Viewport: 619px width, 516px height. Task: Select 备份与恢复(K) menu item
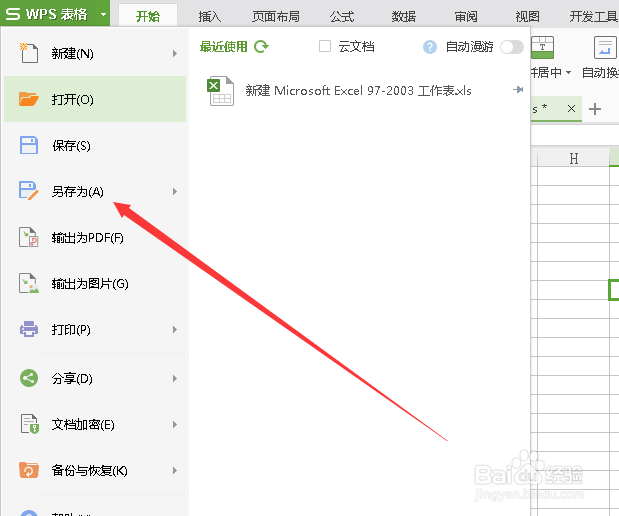[x=95, y=470]
